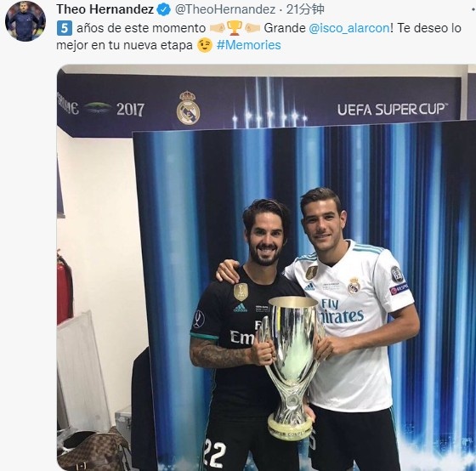Click 'Te deseo lo' in the tweet body
The height and width of the screenshot is (471, 476).
tap(429, 28)
